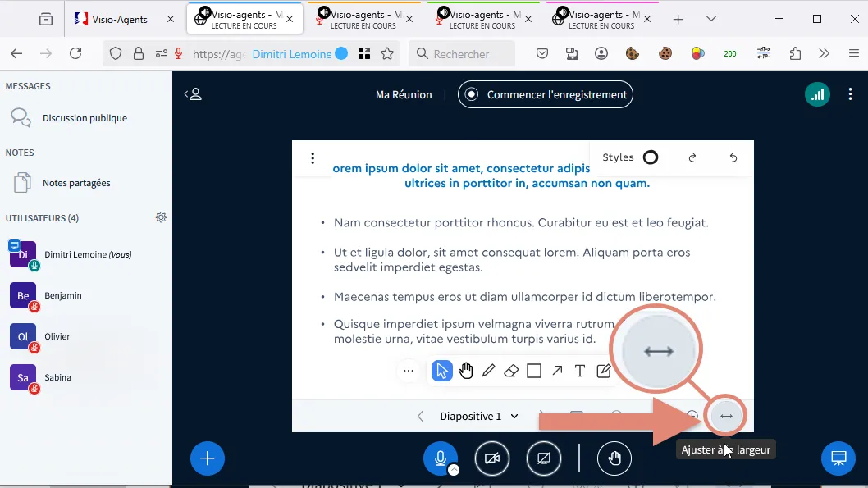Click the undo arrow in Styles panel
Viewport: 868px width, 488px height.
(733, 157)
